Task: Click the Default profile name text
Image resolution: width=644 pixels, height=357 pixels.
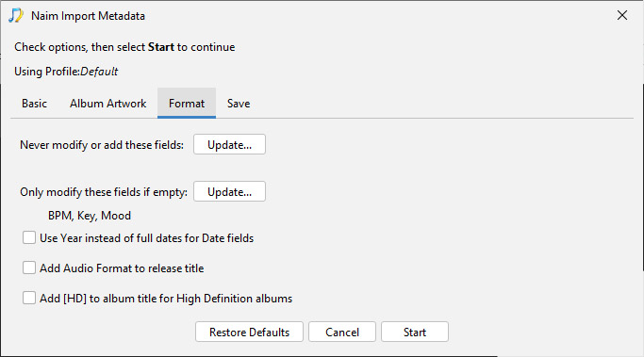Action: click(99, 72)
